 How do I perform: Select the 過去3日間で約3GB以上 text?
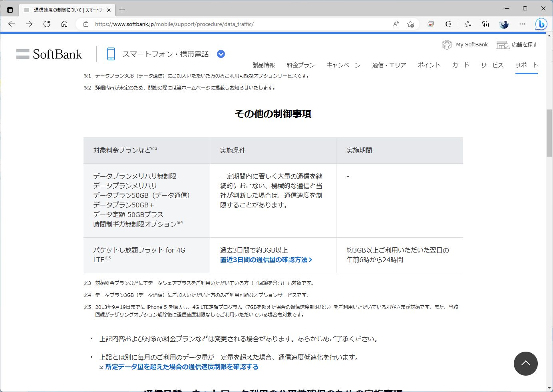click(x=254, y=250)
